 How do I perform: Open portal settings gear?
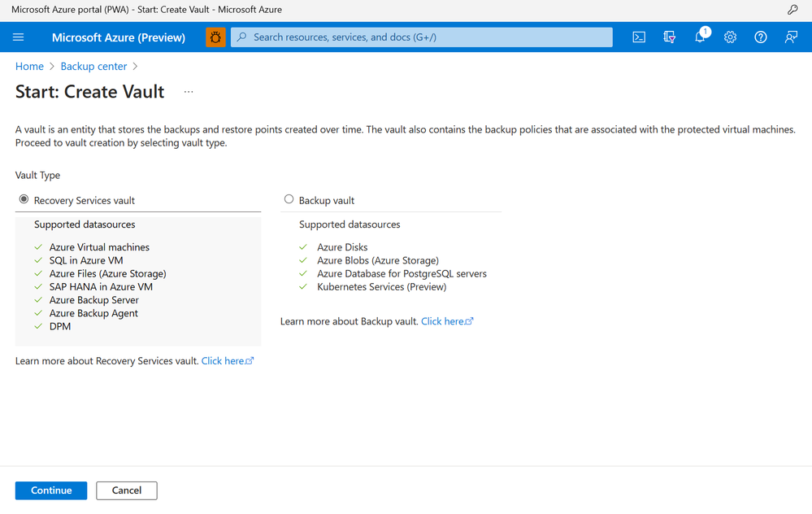coord(730,37)
